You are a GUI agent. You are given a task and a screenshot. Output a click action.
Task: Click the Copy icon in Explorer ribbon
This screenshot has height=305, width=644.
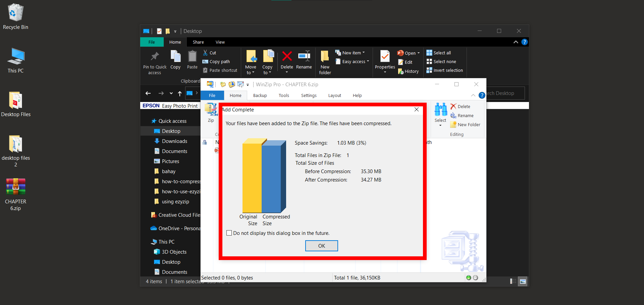pyautogui.click(x=175, y=60)
